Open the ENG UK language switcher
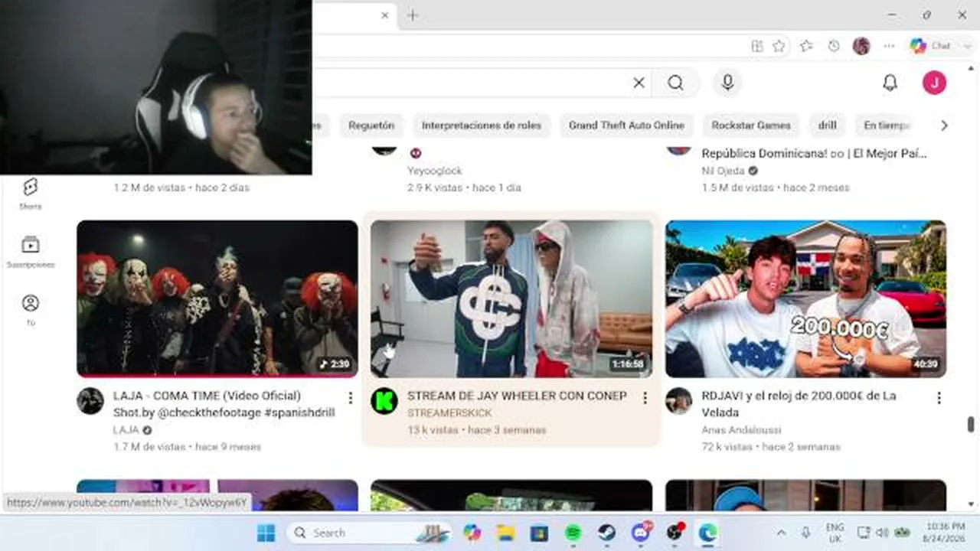Viewport: 980px width, 551px height. click(835, 533)
